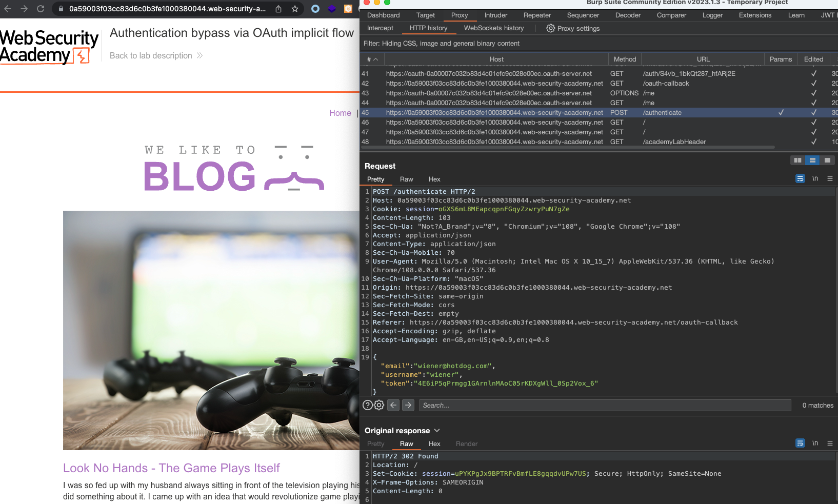Bookmark the page with the star icon
Image resolution: width=838 pixels, height=504 pixels.
click(x=295, y=9)
